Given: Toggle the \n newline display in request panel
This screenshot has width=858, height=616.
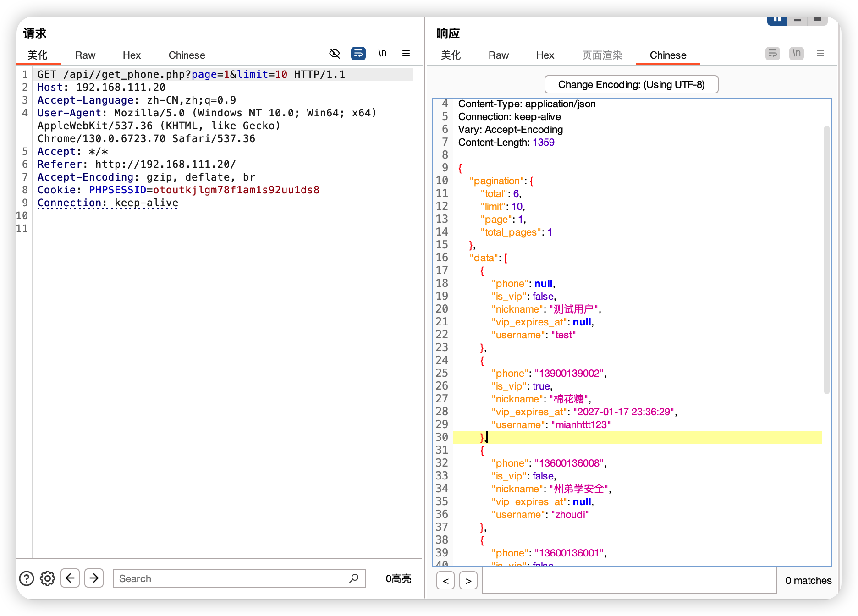Looking at the screenshot, I should click(x=382, y=54).
